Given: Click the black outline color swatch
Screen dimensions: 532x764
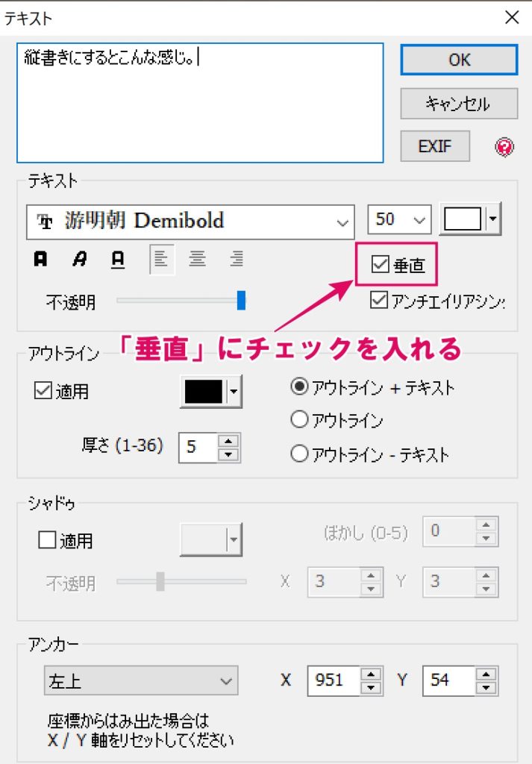Looking at the screenshot, I should point(204,391).
